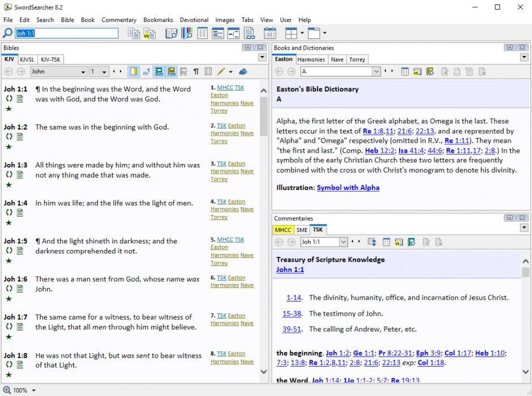Click the zoom magnifier icon in the status bar

click(7, 390)
